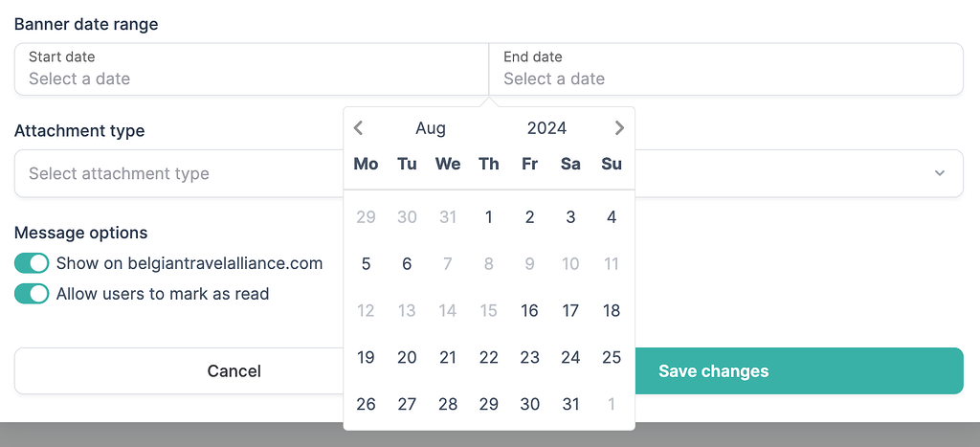This screenshot has height=447, width=980.
Task: Select August 4 in the calendar
Action: (x=612, y=217)
